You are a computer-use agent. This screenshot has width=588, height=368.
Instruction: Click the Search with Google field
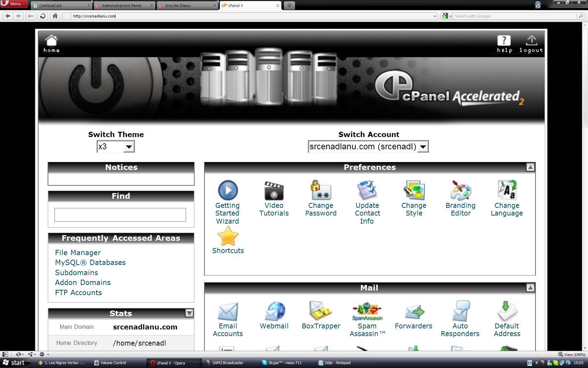(x=514, y=16)
